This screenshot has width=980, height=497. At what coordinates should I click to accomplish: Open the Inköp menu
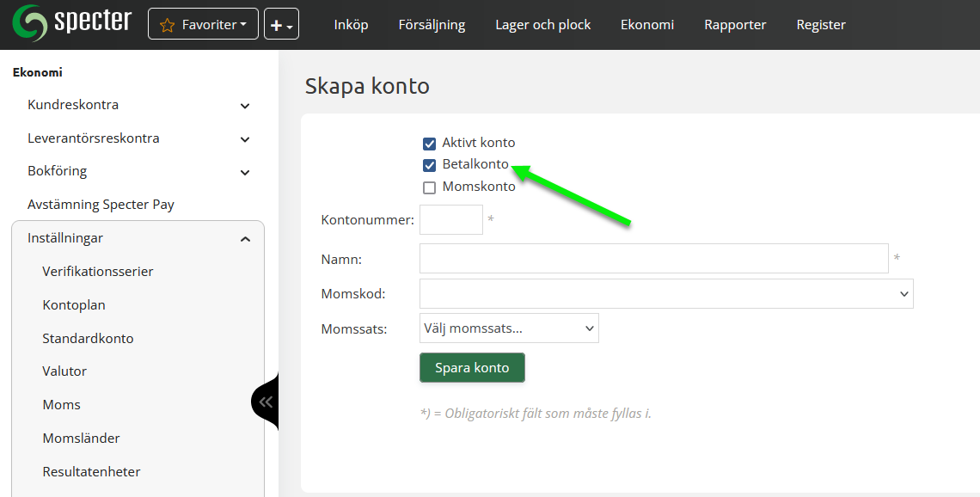click(351, 25)
